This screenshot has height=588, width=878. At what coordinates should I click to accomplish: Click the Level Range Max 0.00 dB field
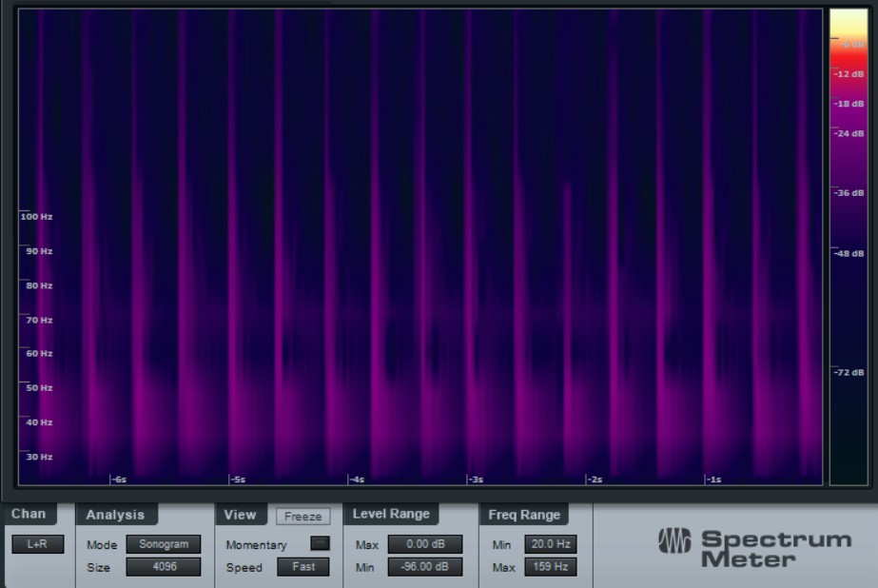pyautogui.click(x=425, y=544)
